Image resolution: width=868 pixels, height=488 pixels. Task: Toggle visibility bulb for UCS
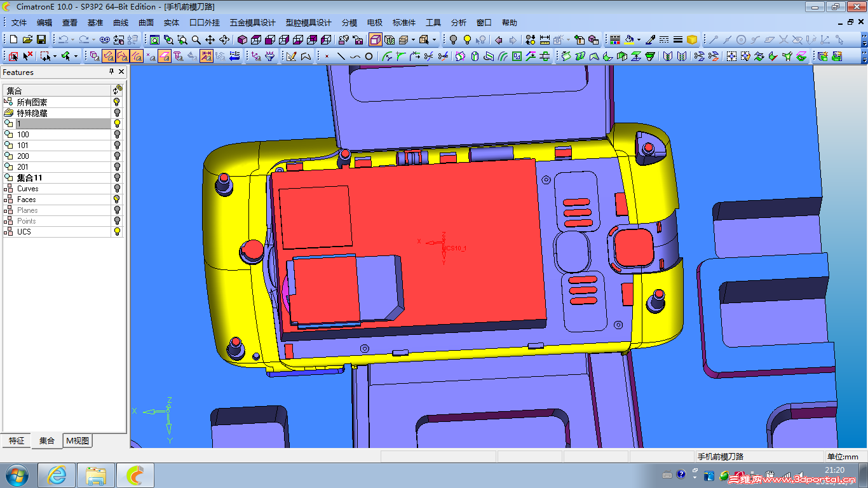click(117, 231)
